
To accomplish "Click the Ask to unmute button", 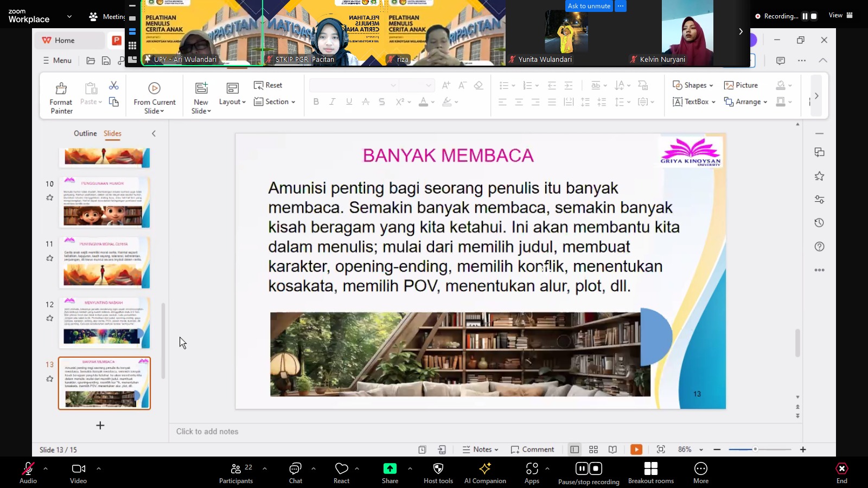I will [589, 6].
